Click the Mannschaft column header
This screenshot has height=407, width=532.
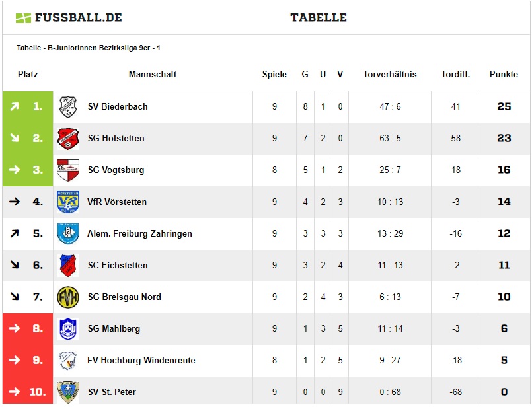153,74
